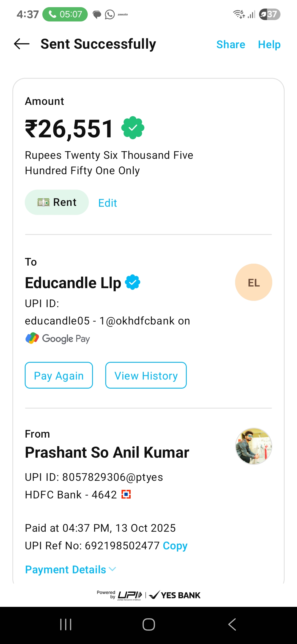Tap the sender profile photo
The height and width of the screenshot is (644, 297).
(x=254, y=446)
